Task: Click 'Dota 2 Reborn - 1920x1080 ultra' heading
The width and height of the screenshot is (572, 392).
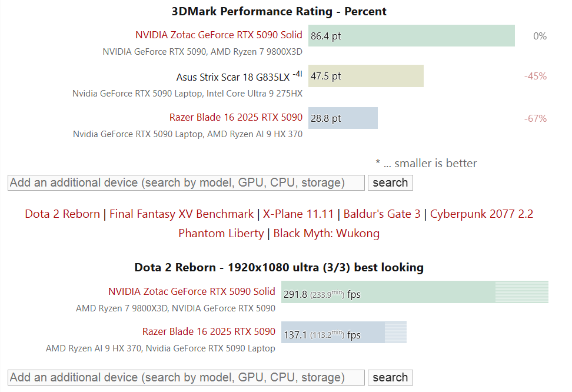Action: point(279,268)
